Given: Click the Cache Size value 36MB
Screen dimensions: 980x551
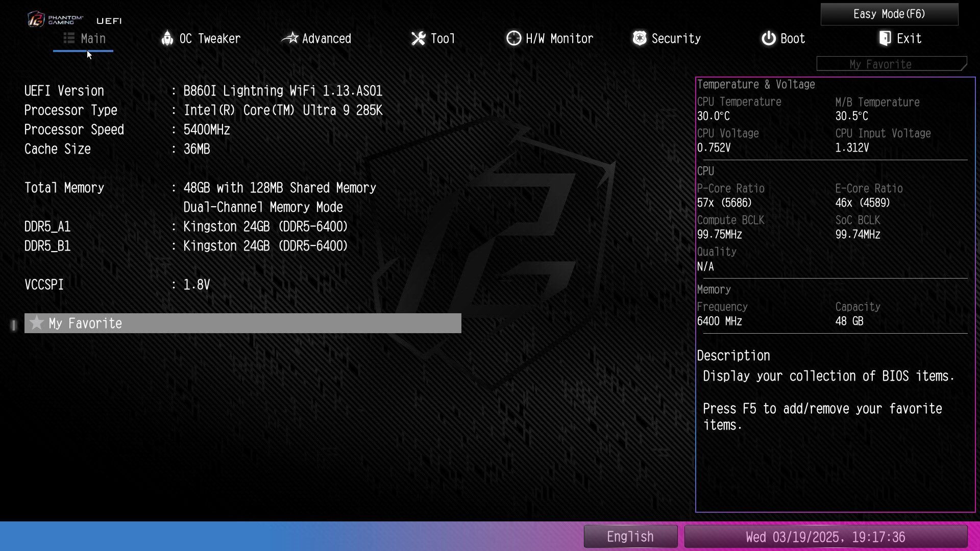Looking at the screenshot, I should (197, 149).
